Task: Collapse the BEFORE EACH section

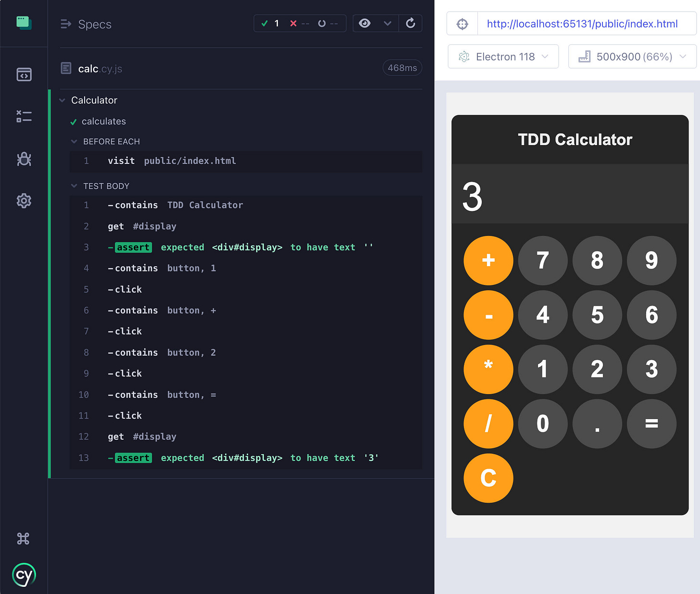Action: pyautogui.click(x=74, y=141)
